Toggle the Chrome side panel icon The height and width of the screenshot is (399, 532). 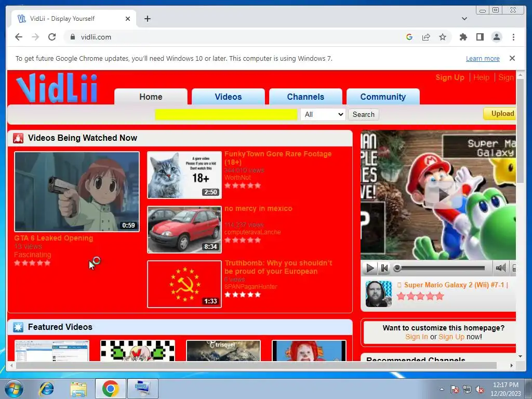click(x=480, y=37)
